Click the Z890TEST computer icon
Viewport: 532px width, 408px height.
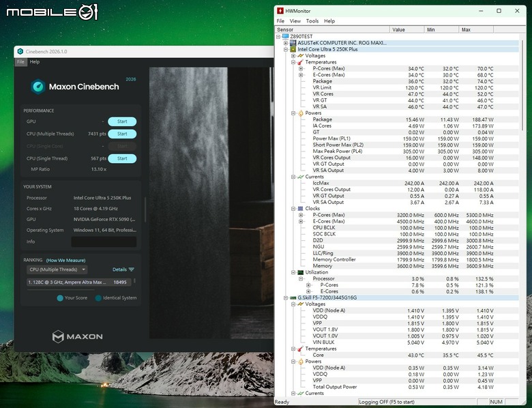pyautogui.click(x=285, y=36)
